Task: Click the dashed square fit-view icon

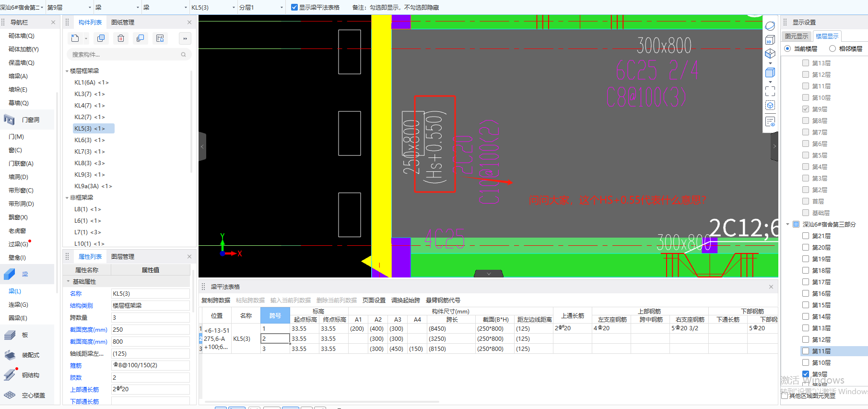Action: pos(770,91)
